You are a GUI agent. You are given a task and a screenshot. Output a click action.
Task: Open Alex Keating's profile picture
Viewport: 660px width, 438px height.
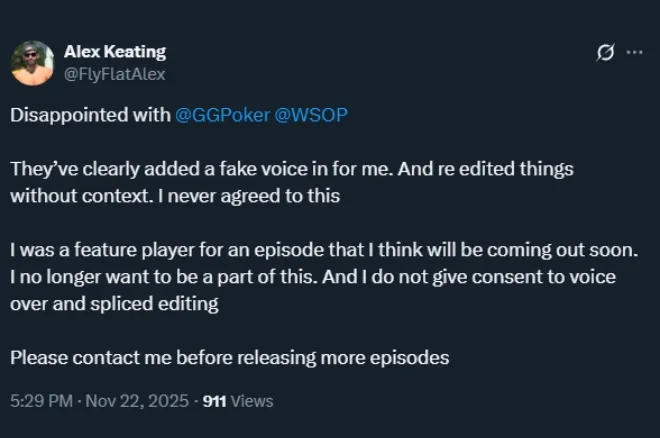click(32, 62)
